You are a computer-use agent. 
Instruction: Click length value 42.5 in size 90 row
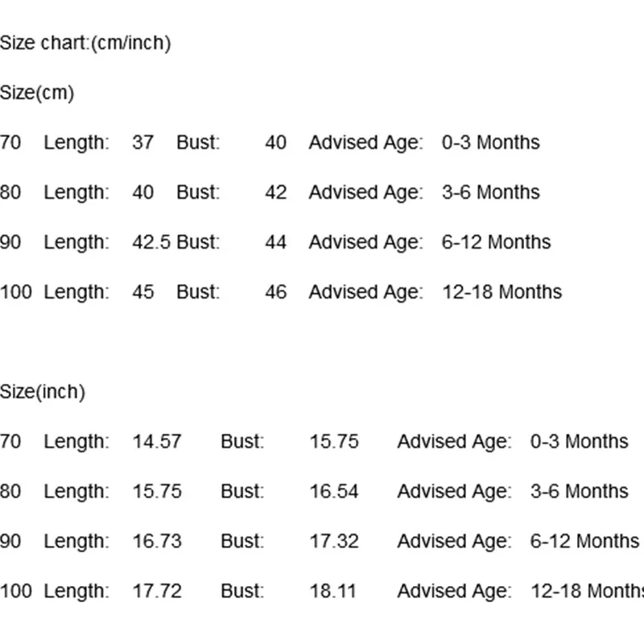151,242
